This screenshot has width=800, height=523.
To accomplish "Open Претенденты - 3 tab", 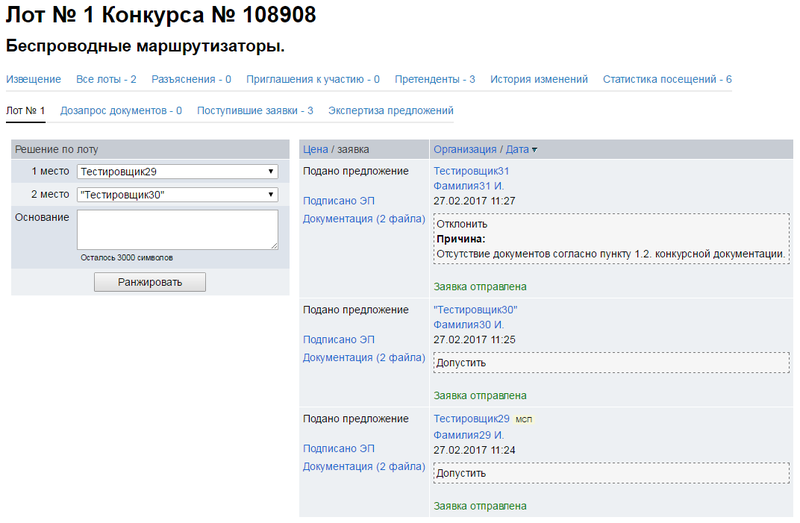I will [x=435, y=79].
